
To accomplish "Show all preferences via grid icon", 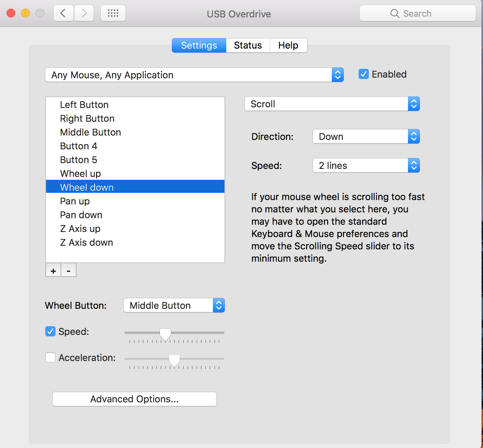I will (x=113, y=13).
